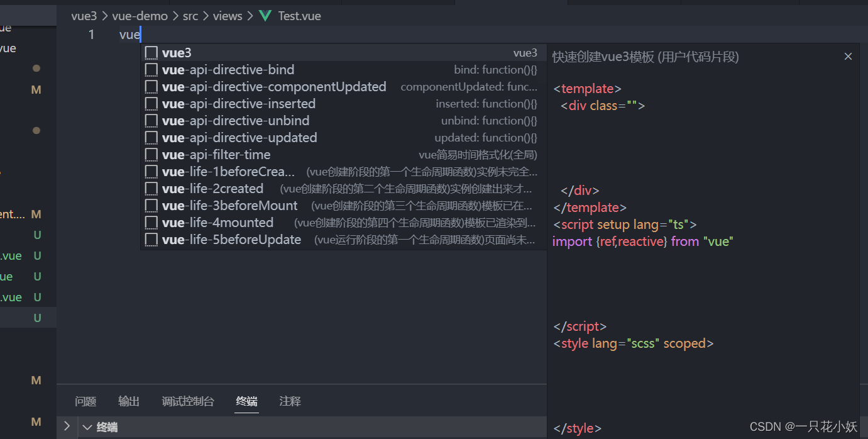The height and width of the screenshot is (439, 868).
Task: Click snippet icon for vue-life-5beforeUpdate
Action: point(151,240)
